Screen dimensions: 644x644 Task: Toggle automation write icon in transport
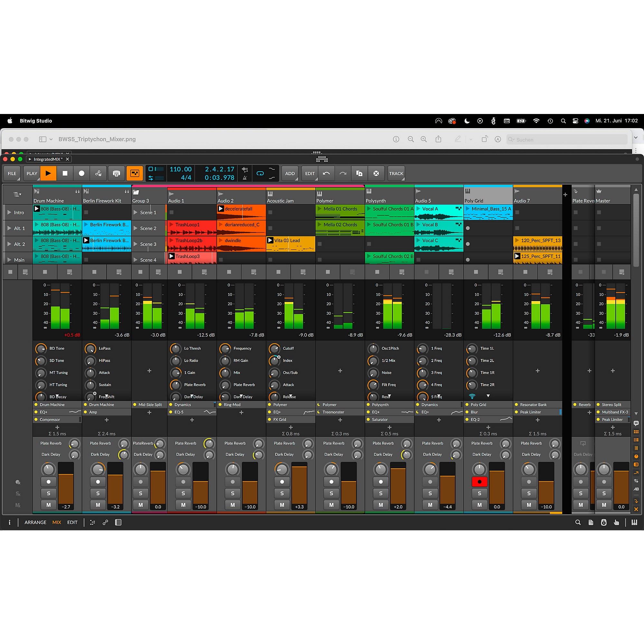(98, 173)
